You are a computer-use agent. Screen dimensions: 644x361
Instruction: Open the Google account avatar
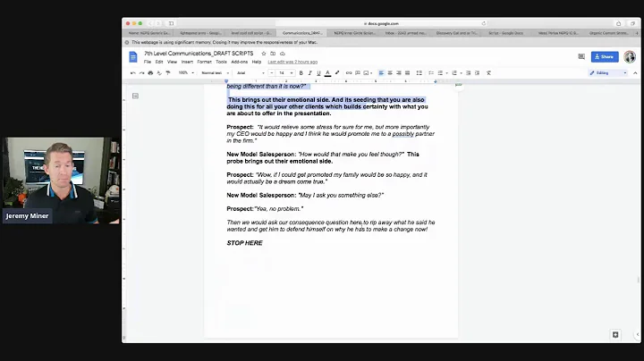[x=630, y=56]
